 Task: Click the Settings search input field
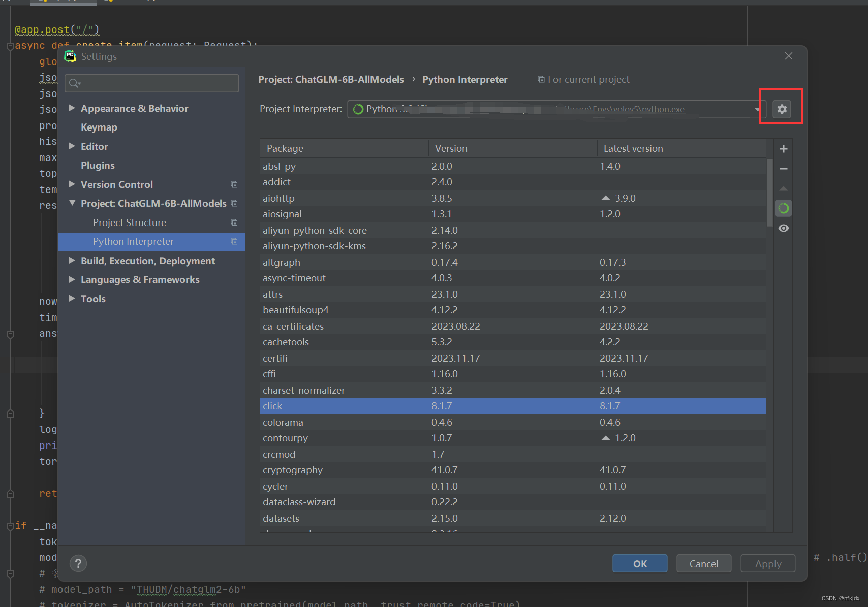[152, 83]
